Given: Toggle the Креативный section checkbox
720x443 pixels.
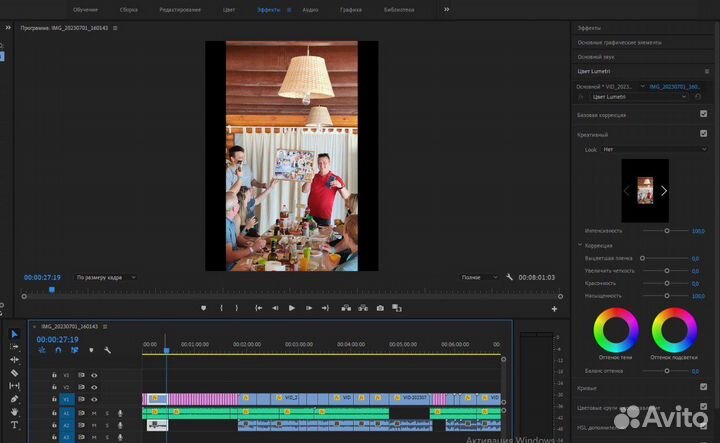Looking at the screenshot, I should click(704, 134).
